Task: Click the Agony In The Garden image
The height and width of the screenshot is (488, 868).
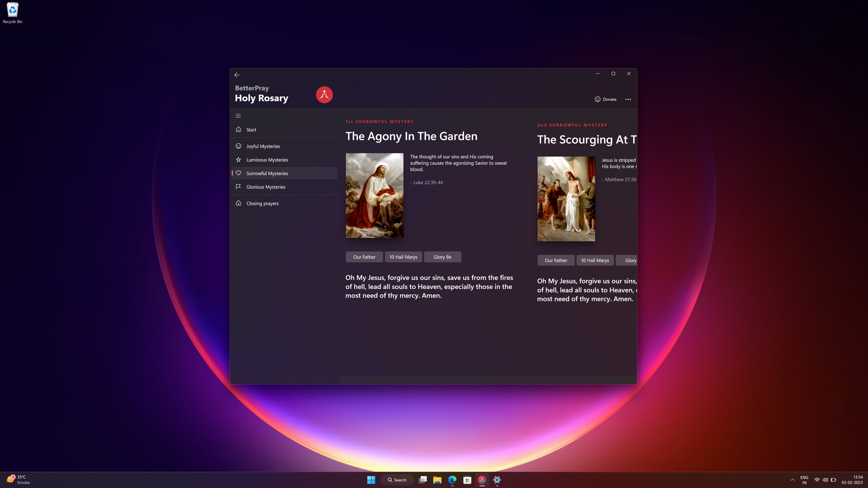Action: [374, 195]
